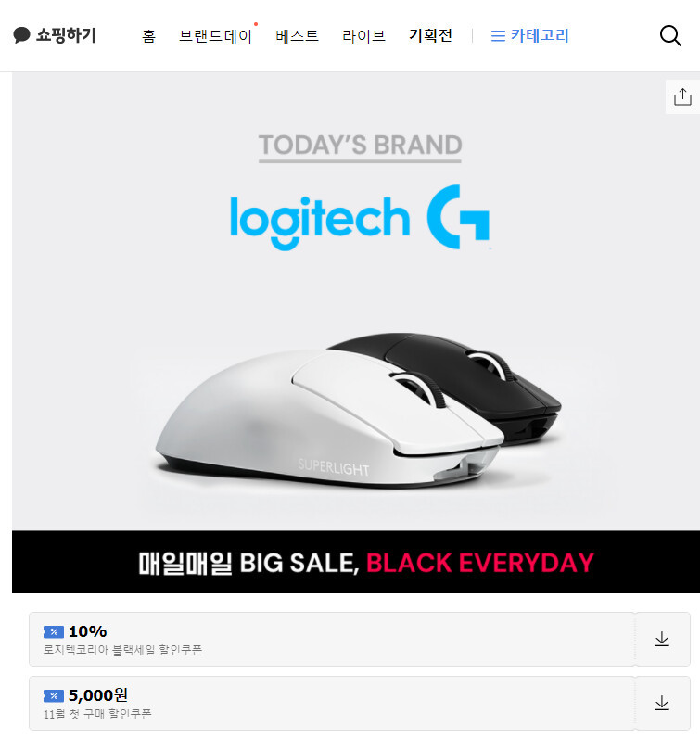Click the share icon on banner
Screen dimensions: 700x738
tap(682, 97)
